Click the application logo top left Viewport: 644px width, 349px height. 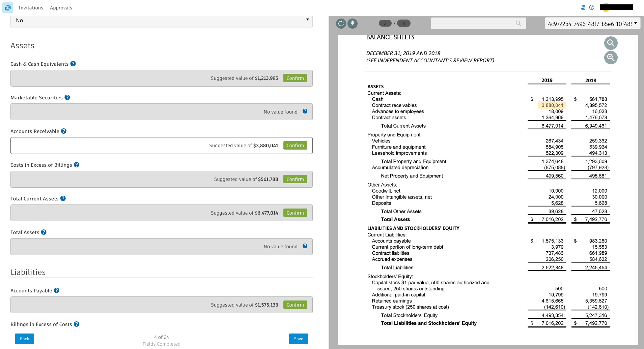(7, 7)
